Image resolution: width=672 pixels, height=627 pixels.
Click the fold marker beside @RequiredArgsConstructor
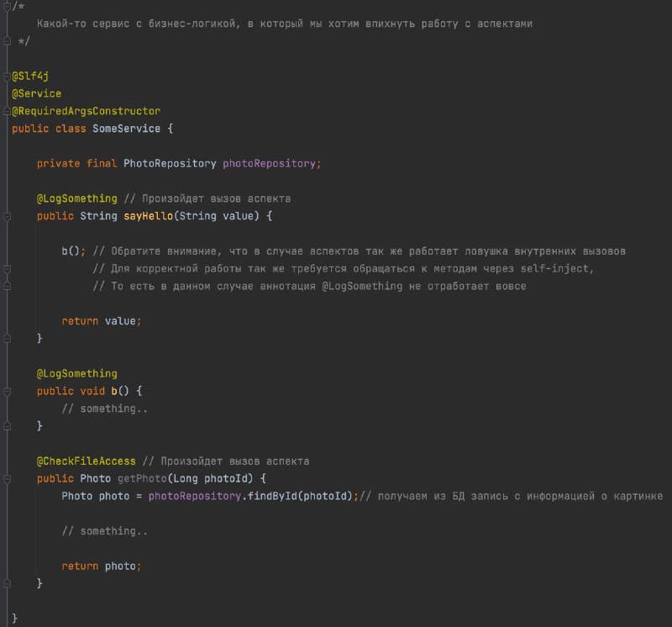coord(7,111)
